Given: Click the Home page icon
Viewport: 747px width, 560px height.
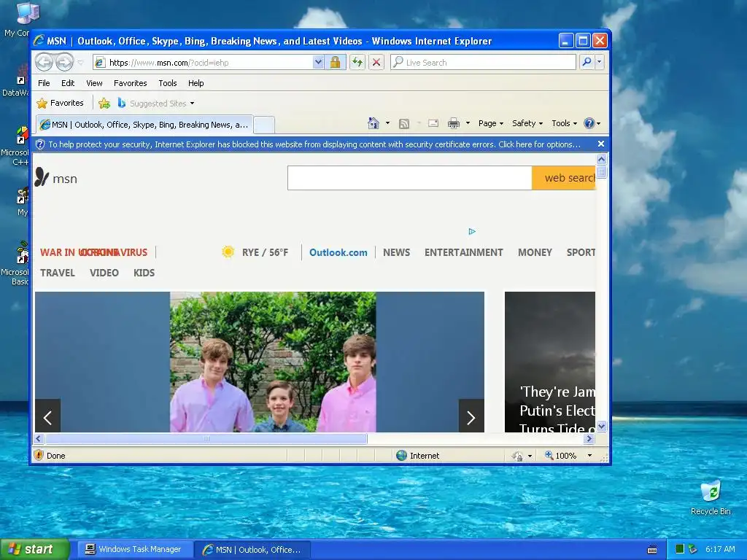Looking at the screenshot, I should (x=373, y=123).
